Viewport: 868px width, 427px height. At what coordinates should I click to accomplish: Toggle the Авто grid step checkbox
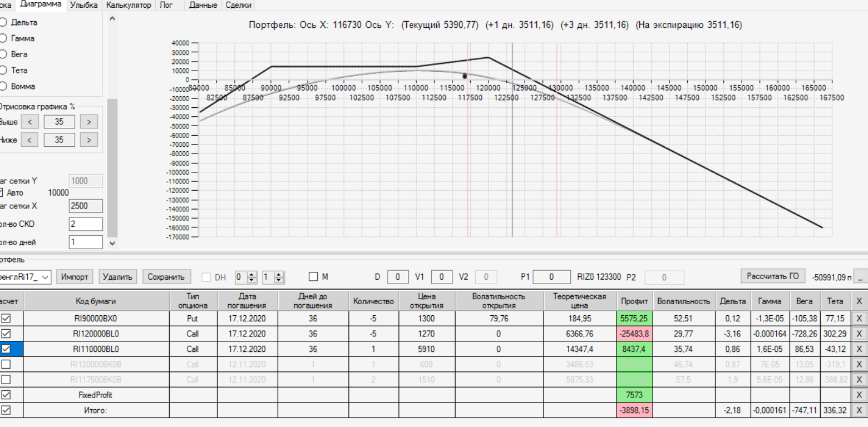coord(2,193)
